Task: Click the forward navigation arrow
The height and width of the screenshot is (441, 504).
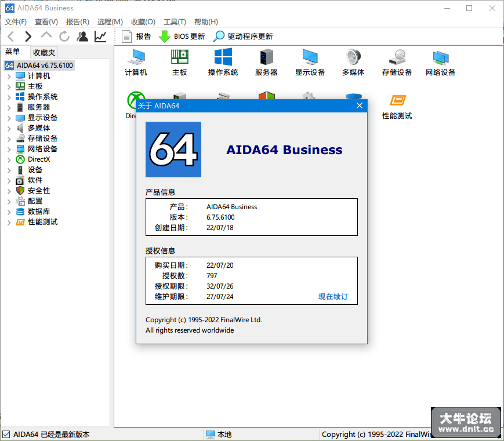Action: [28, 37]
